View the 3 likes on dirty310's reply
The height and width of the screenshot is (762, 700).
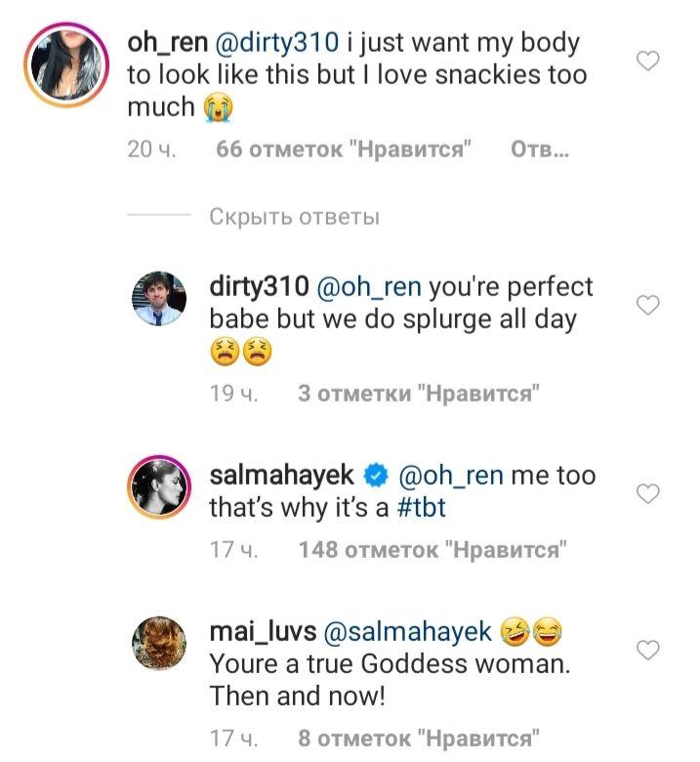click(419, 395)
